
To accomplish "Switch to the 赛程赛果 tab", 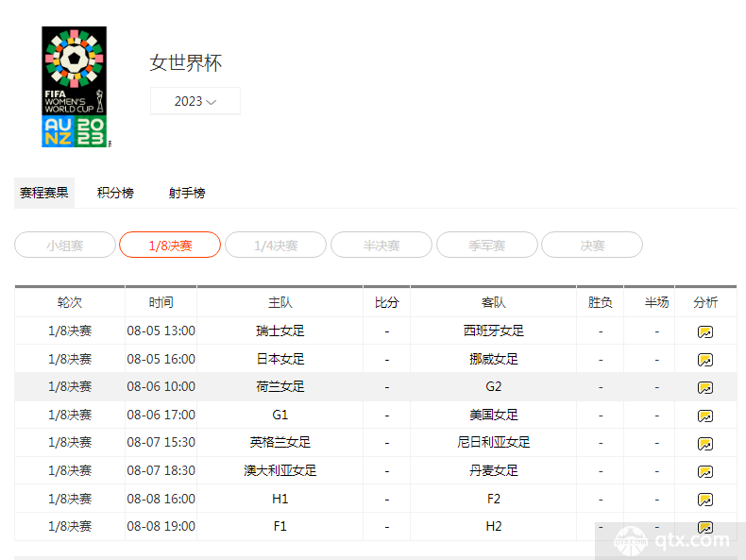I will point(44,193).
